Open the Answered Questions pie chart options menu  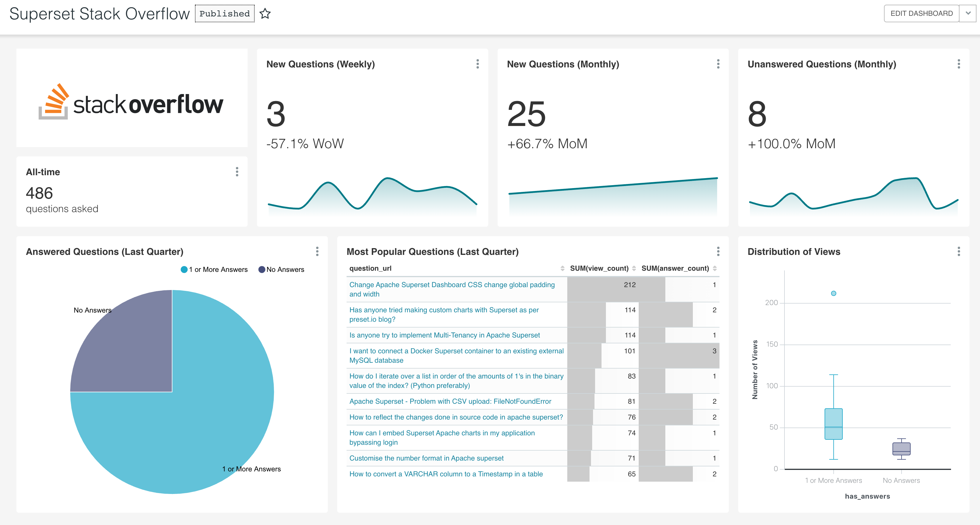click(317, 251)
